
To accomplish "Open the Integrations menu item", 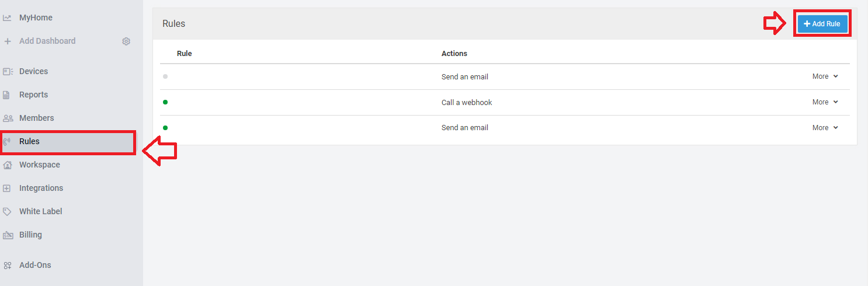I will point(41,188).
